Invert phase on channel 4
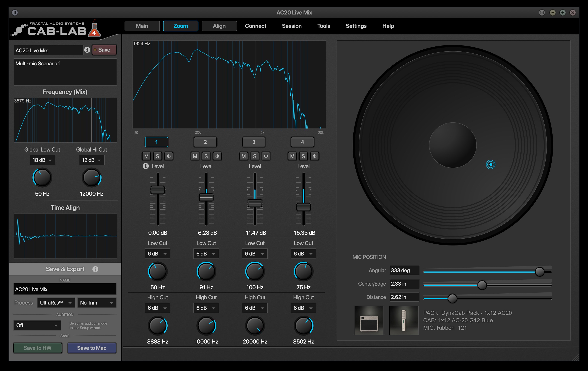588x371 pixels. (x=314, y=156)
